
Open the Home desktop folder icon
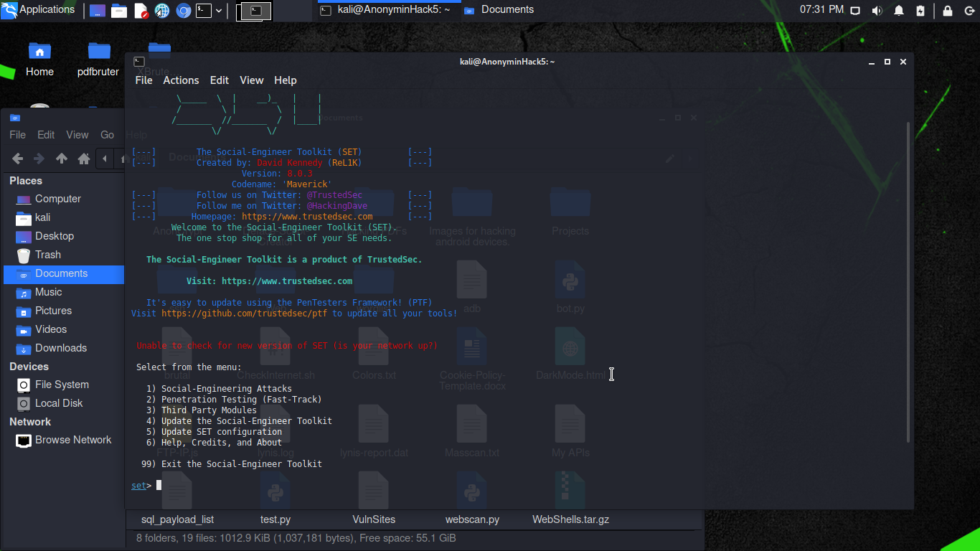tap(39, 59)
